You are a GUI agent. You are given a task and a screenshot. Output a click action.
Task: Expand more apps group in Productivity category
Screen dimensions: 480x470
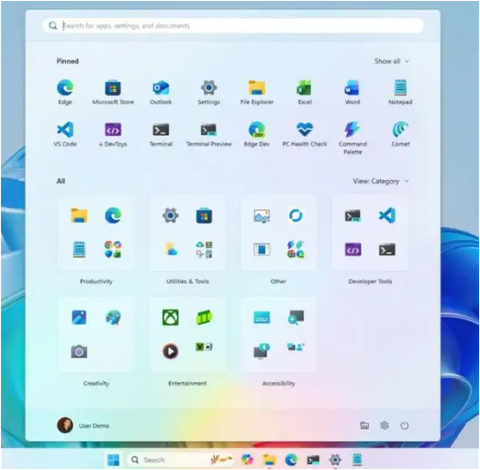(x=113, y=249)
